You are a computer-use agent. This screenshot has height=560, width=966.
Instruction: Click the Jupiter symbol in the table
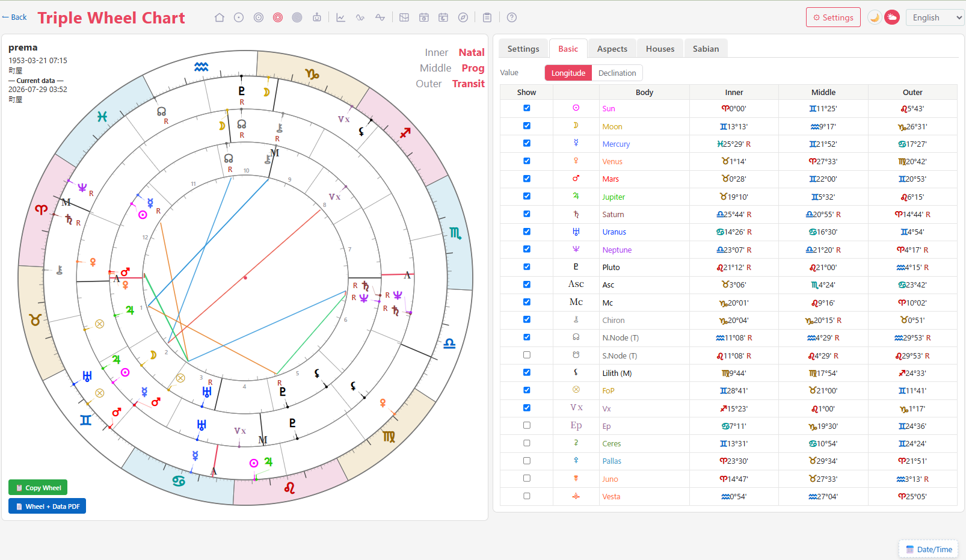[576, 196]
